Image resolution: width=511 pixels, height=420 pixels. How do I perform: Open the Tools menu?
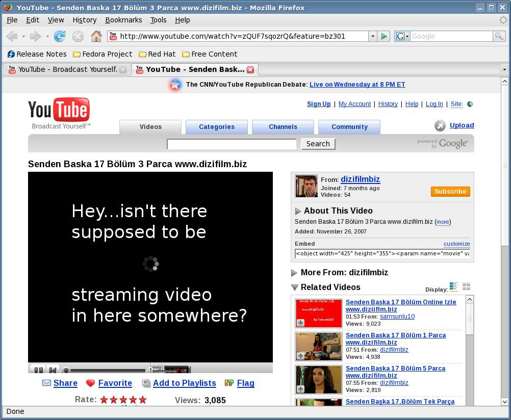(159, 20)
